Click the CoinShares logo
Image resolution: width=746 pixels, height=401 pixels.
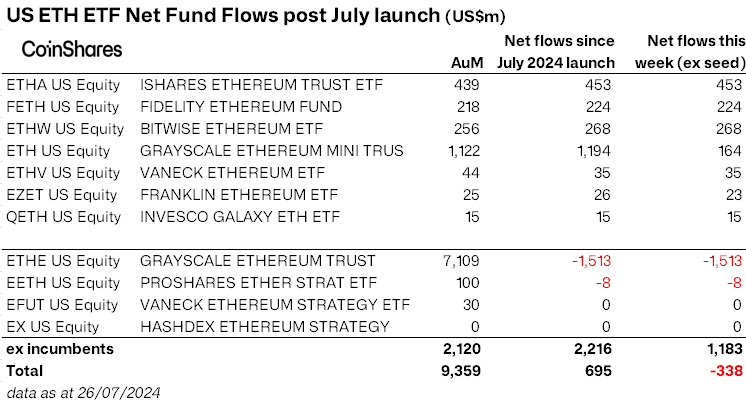click(x=72, y=49)
